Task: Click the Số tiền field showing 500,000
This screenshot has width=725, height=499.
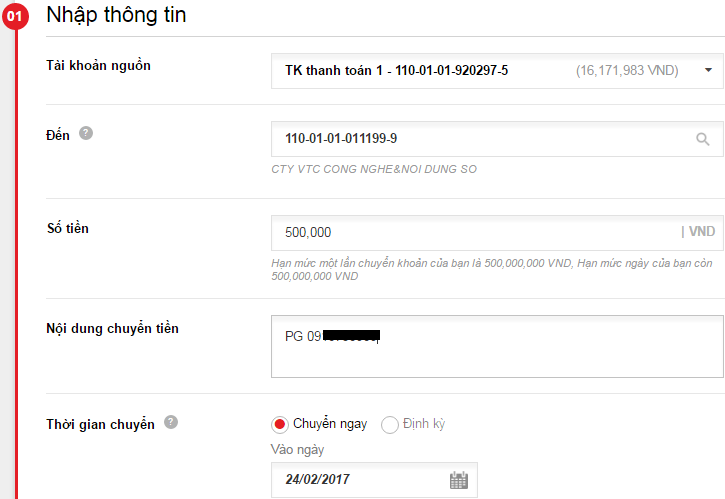Action: click(x=497, y=233)
